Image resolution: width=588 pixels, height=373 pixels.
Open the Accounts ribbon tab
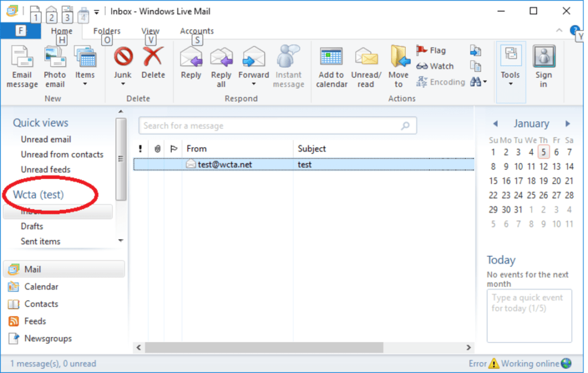pyautogui.click(x=196, y=30)
